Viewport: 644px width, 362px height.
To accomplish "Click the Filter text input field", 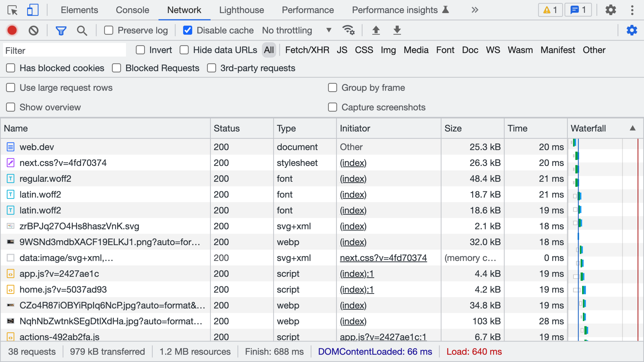I will point(64,50).
